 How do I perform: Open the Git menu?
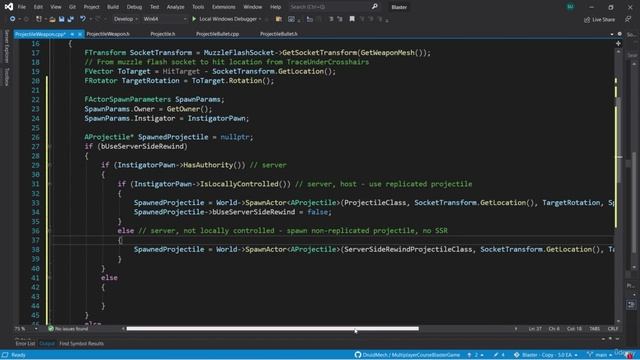click(x=72, y=7)
